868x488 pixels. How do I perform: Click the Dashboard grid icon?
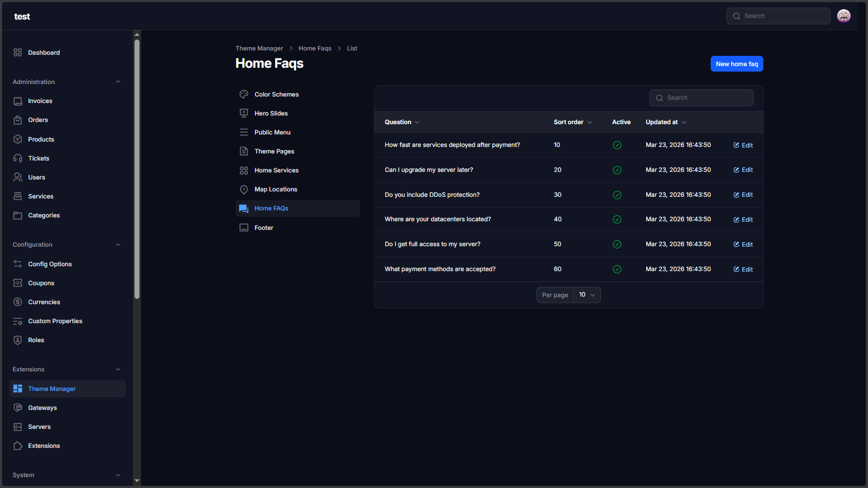click(18, 53)
